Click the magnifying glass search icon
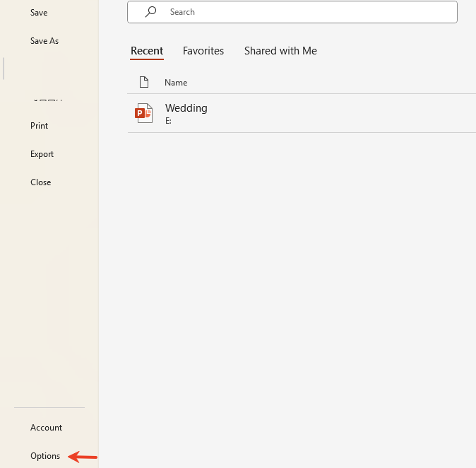This screenshot has width=476, height=468. pos(150,12)
